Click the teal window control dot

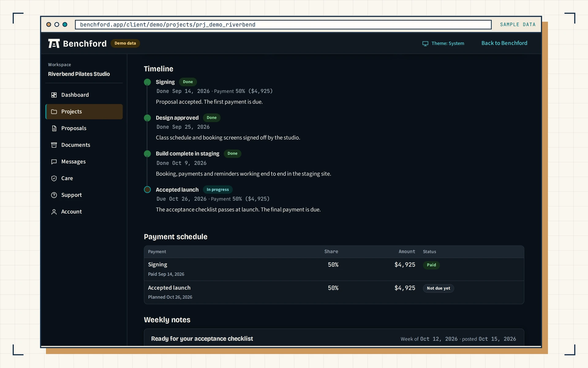[65, 25]
